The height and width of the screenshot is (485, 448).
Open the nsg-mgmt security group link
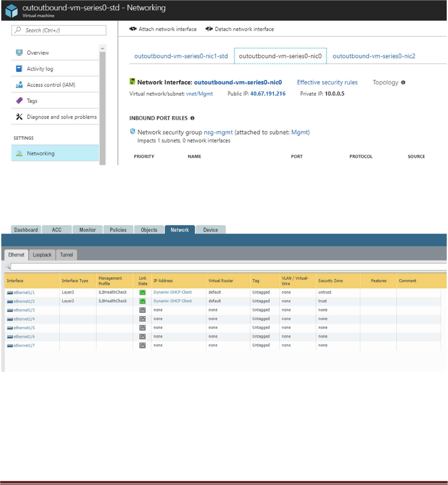[218, 132]
